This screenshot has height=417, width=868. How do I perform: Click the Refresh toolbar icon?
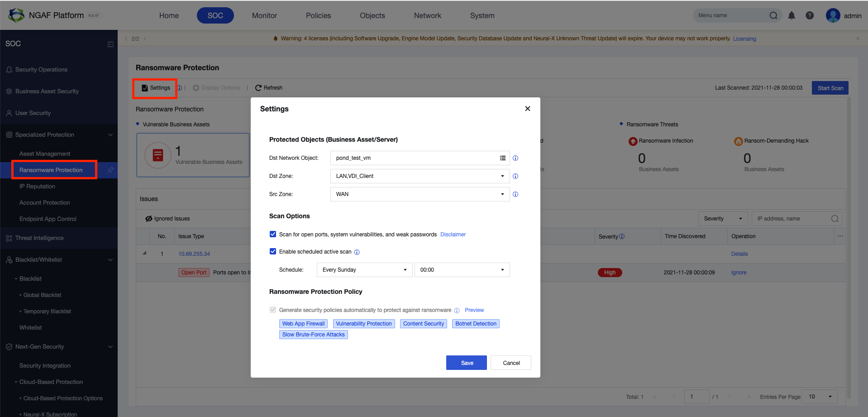258,88
